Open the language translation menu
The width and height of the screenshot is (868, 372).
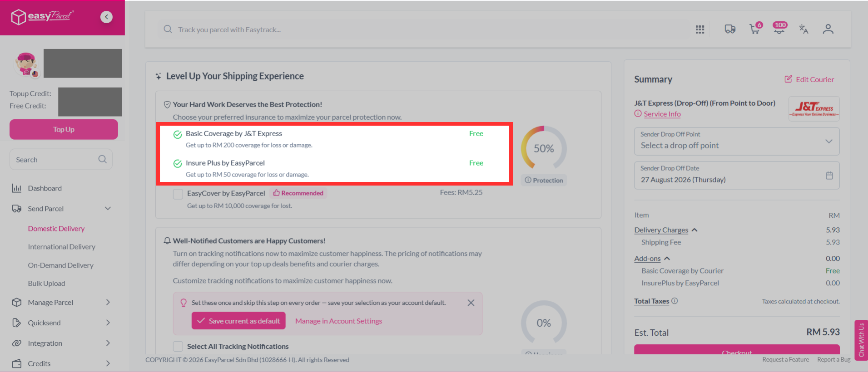[x=804, y=29]
